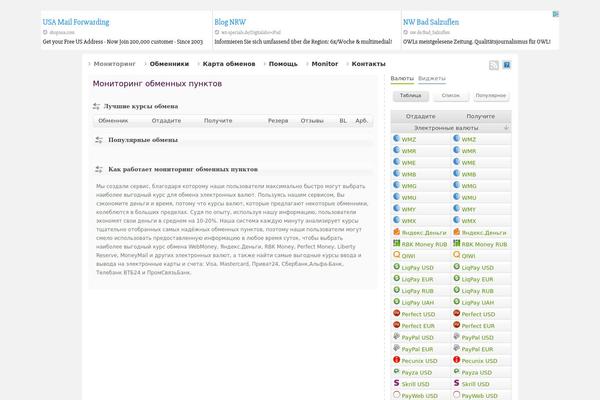Image resolution: width=600 pixels, height=400 pixels.
Task: Select RBK Money RUB in Отдадите column
Action: tap(424, 245)
